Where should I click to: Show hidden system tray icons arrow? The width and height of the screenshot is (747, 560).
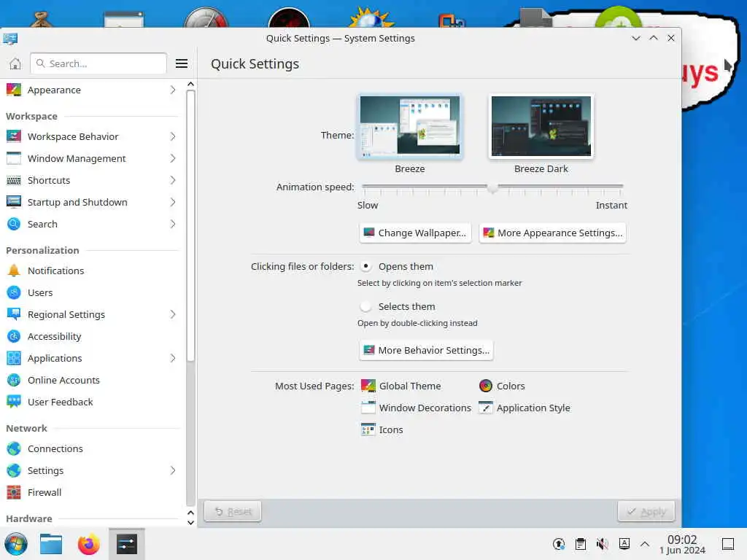click(x=645, y=544)
